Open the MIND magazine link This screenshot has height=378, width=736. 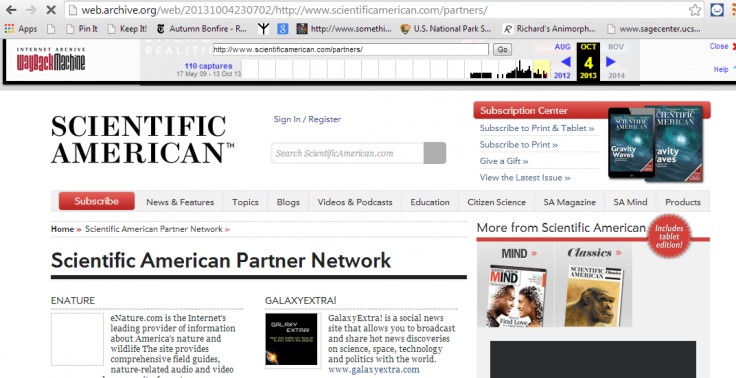pyautogui.click(x=519, y=254)
